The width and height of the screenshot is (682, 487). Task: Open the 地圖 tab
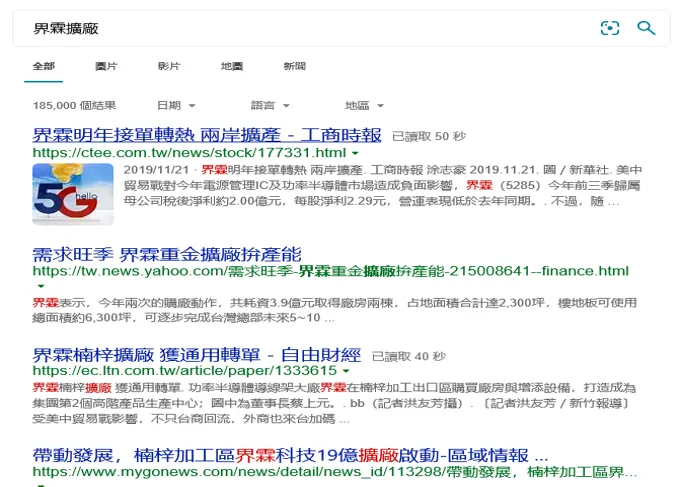click(x=231, y=67)
